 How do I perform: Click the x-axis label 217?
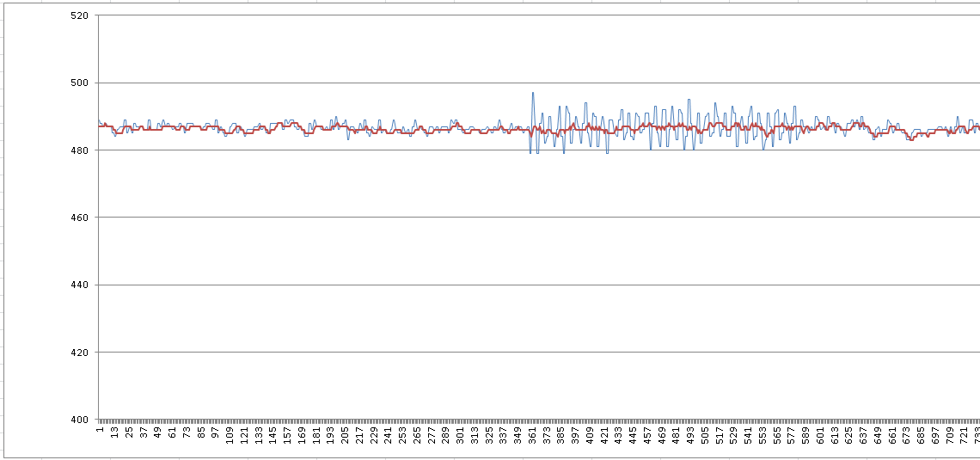[359, 434]
